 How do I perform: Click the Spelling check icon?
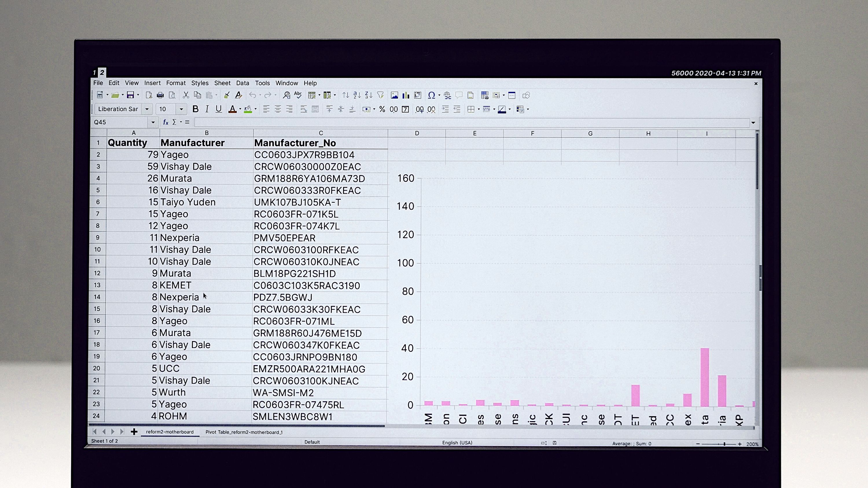[x=298, y=95]
